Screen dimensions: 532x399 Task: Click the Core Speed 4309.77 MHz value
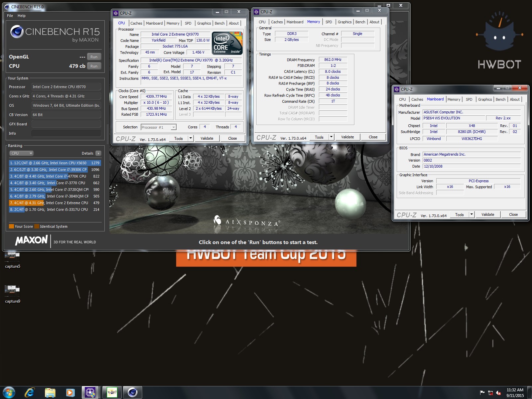click(x=156, y=96)
